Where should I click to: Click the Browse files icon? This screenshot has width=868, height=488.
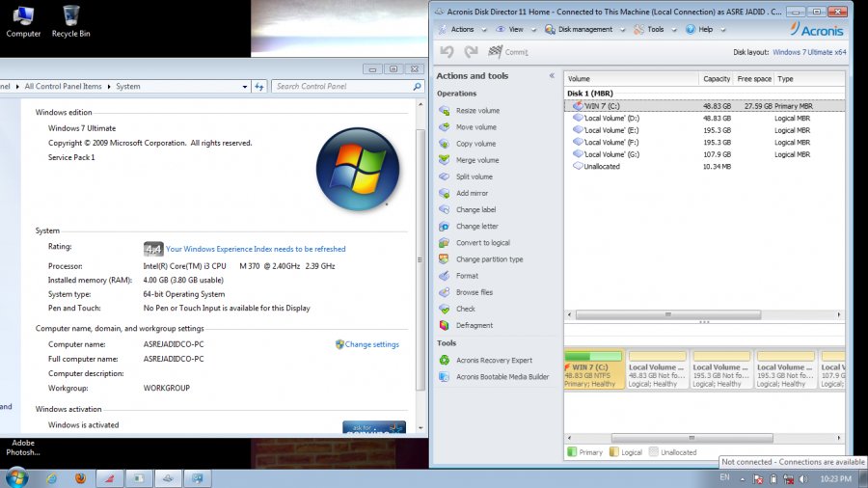444,292
